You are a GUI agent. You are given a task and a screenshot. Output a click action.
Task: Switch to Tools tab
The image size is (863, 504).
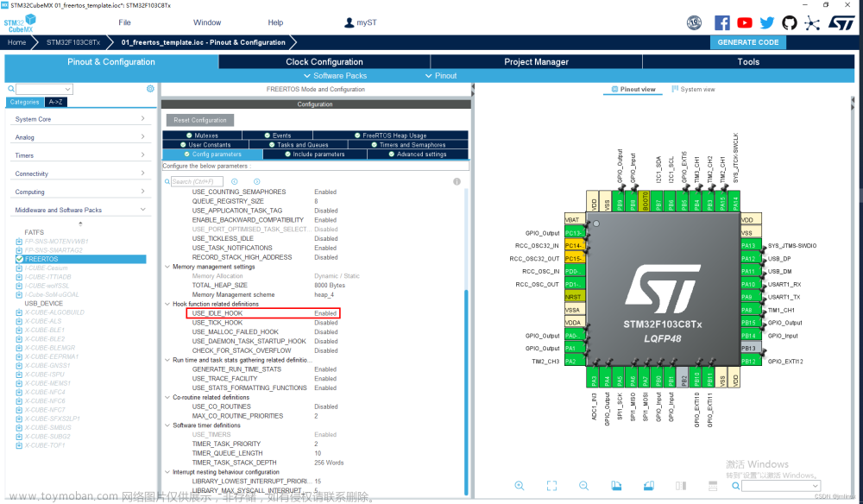(748, 61)
